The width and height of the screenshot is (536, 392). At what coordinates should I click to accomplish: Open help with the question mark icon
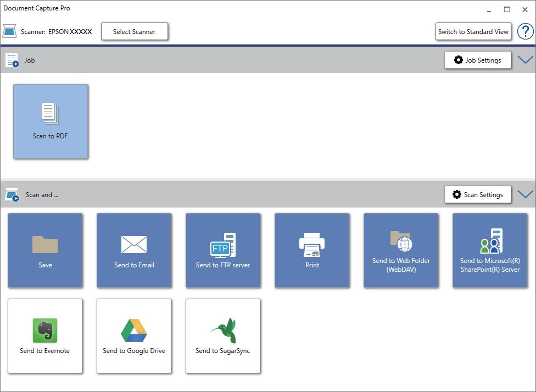point(525,31)
